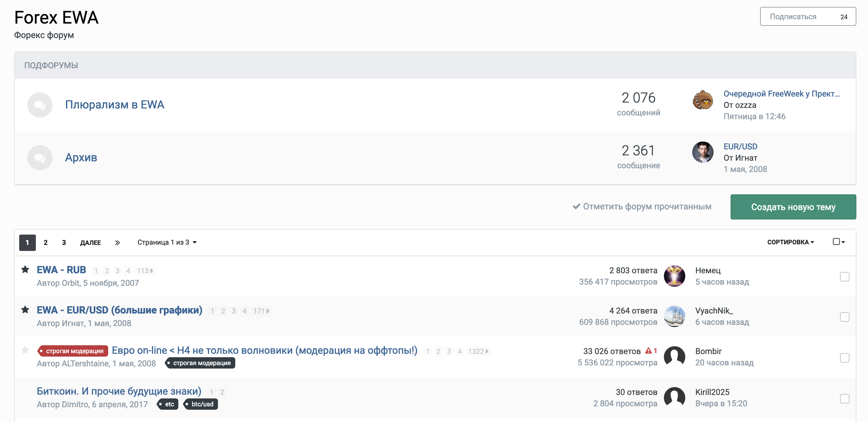Click Отметить форум прочитанным
Viewport: 868px width, 422px height.
click(642, 207)
